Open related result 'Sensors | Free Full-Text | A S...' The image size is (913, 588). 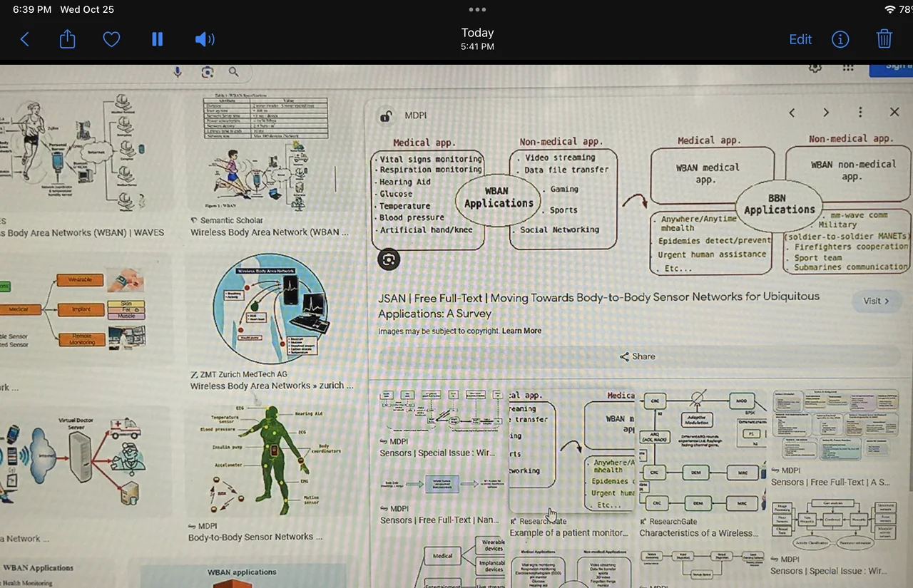830,483
